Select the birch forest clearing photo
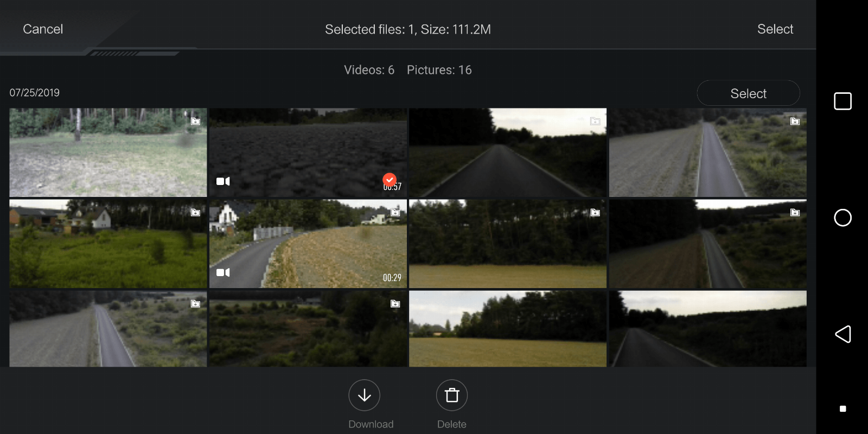 point(108,152)
